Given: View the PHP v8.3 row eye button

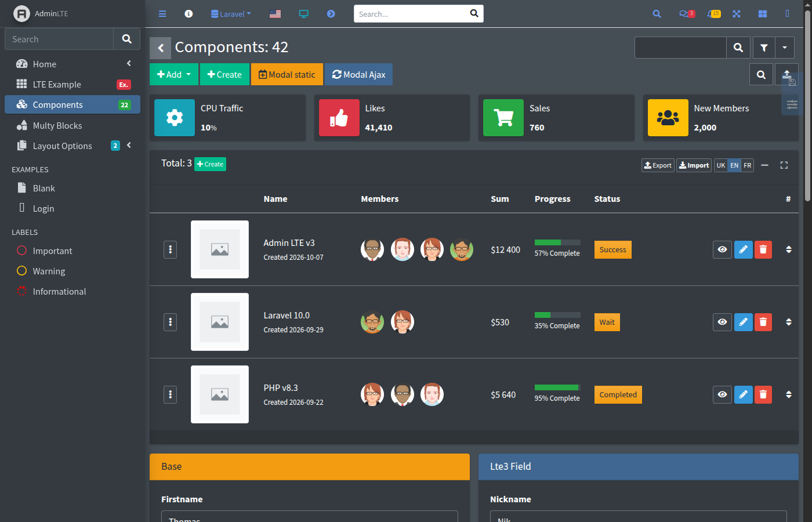Looking at the screenshot, I should 722,394.
